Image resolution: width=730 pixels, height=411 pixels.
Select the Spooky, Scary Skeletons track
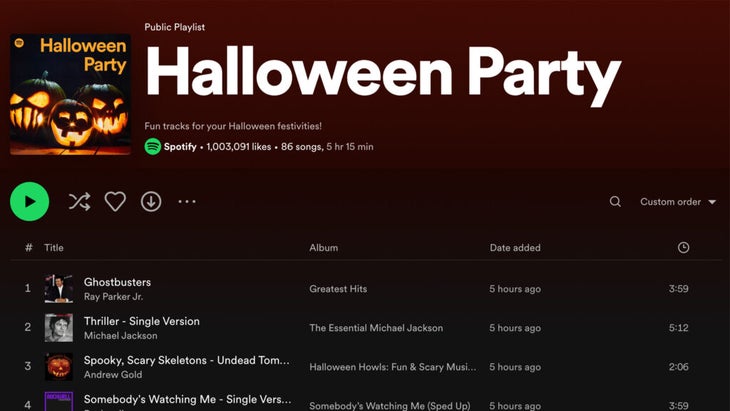[x=187, y=360]
